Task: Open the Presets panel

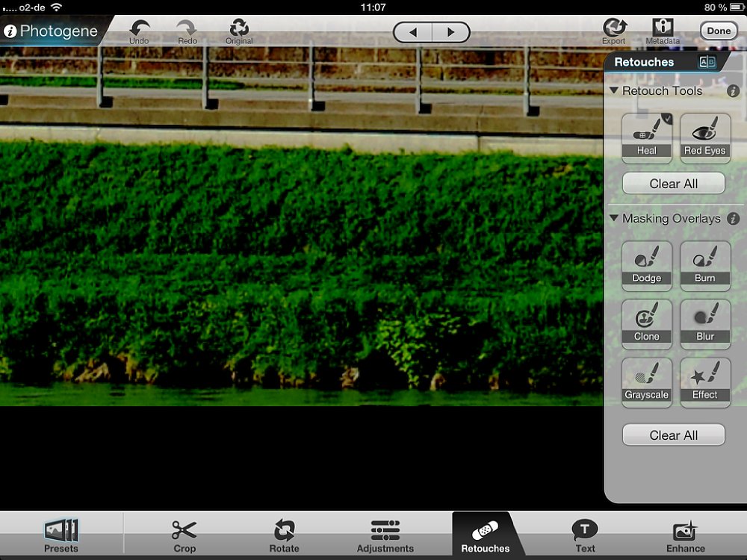Action: pos(61,535)
